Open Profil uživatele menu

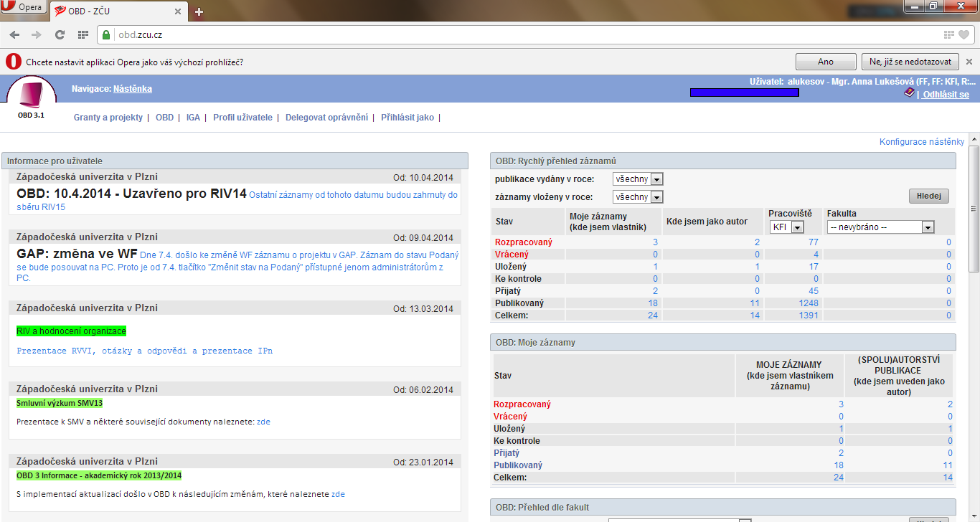(x=242, y=118)
